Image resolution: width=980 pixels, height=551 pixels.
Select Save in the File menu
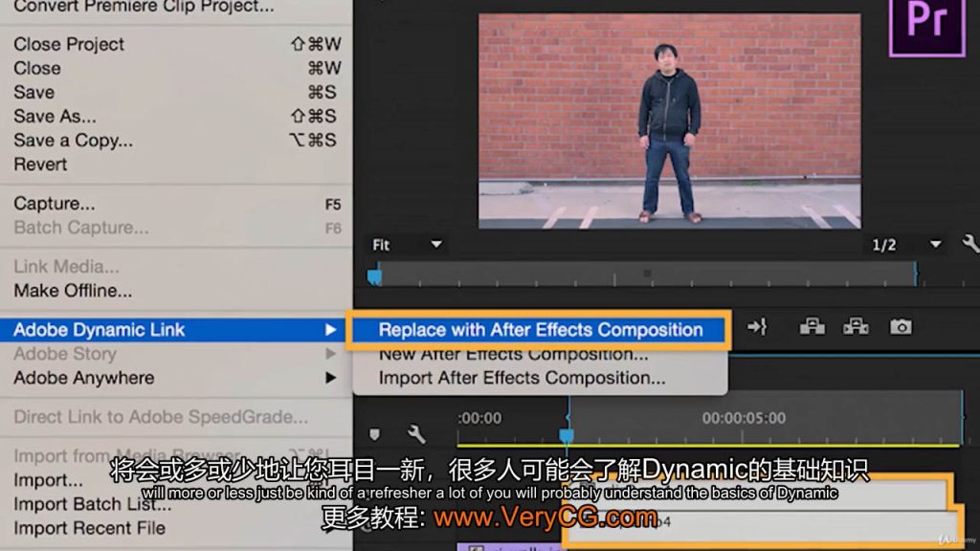point(176,93)
